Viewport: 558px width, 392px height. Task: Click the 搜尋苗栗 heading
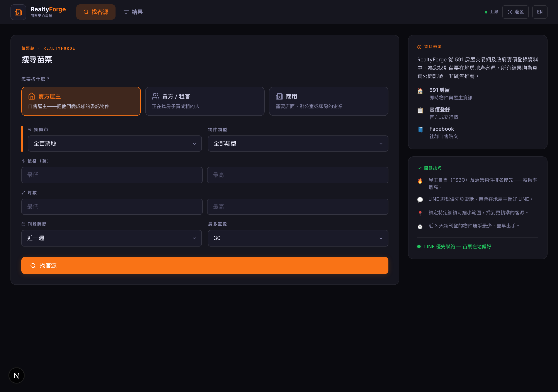(37, 59)
